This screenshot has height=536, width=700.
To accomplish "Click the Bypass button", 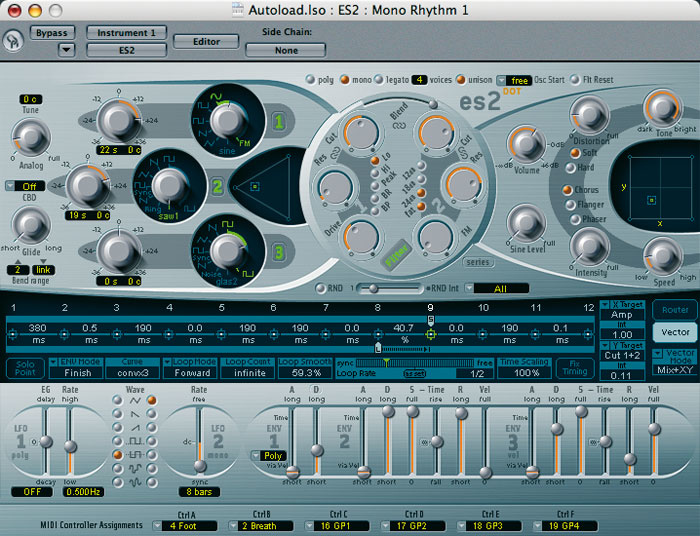I will coord(51,32).
